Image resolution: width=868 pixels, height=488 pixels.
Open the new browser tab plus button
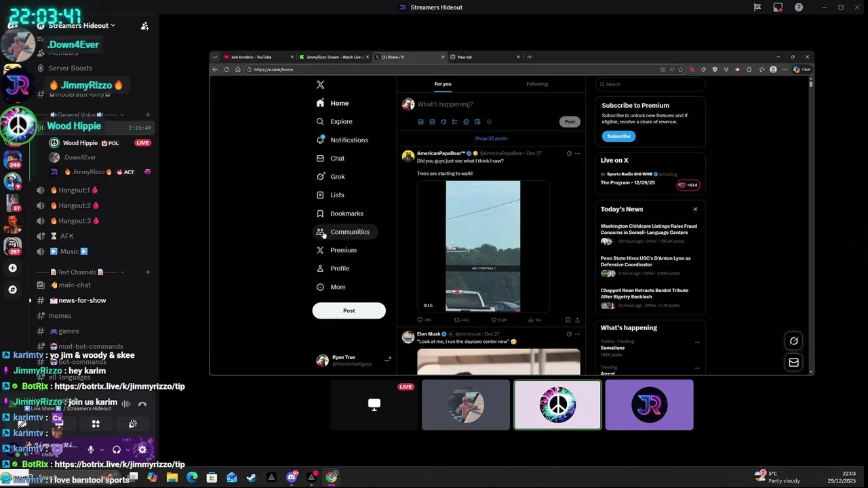pyautogui.click(x=530, y=57)
